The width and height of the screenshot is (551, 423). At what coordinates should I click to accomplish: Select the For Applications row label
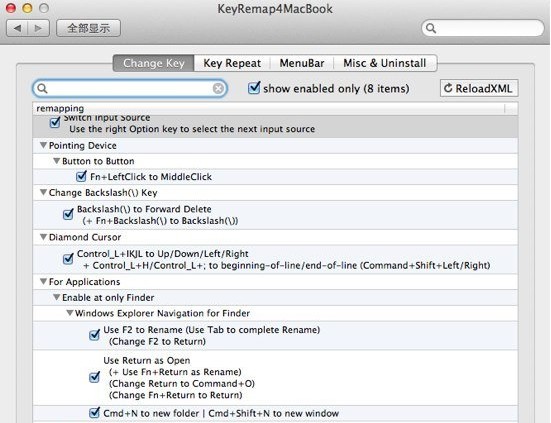click(x=84, y=282)
